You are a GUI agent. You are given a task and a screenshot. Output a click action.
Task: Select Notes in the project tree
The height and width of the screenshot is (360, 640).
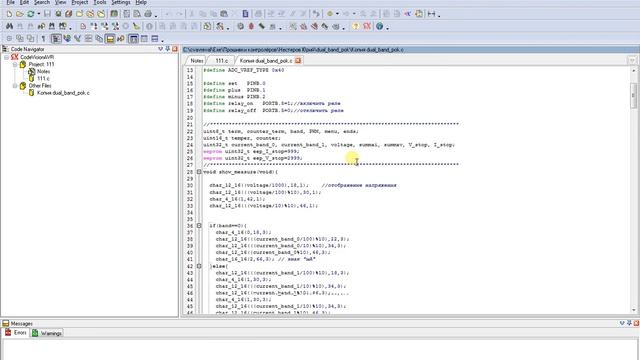[43, 71]
